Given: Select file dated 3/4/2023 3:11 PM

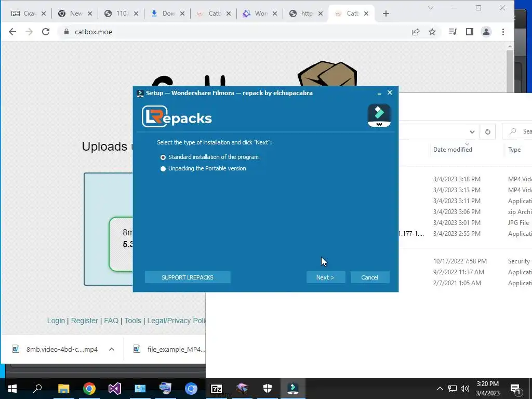Looking at the screenshot, I should click(457, 201).
